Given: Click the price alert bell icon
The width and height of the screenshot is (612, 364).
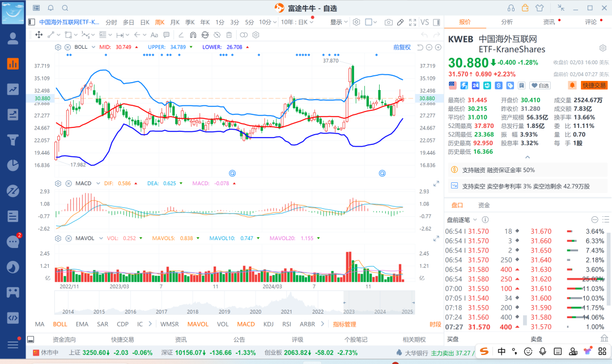Looking at the screenshot, I should click(572, 85).
